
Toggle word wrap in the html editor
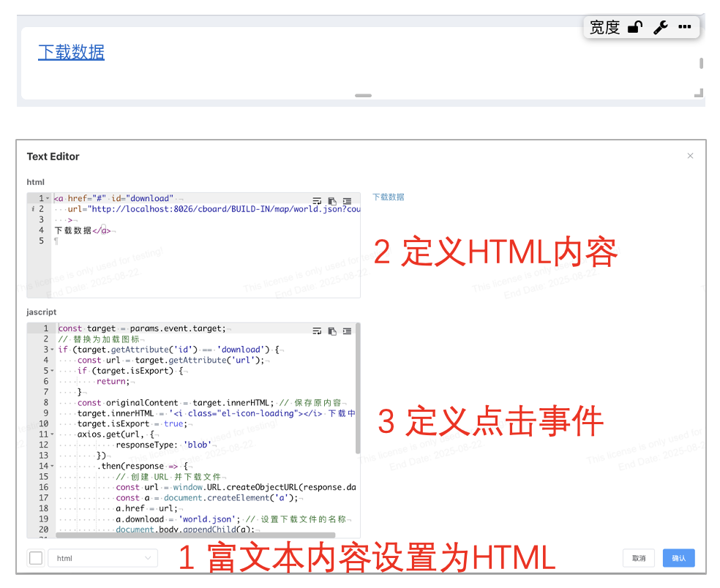tap(317, 201)
